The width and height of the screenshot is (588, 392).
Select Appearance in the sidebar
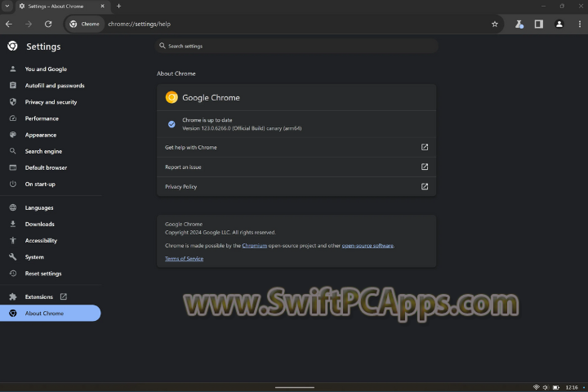pos(41,135)
